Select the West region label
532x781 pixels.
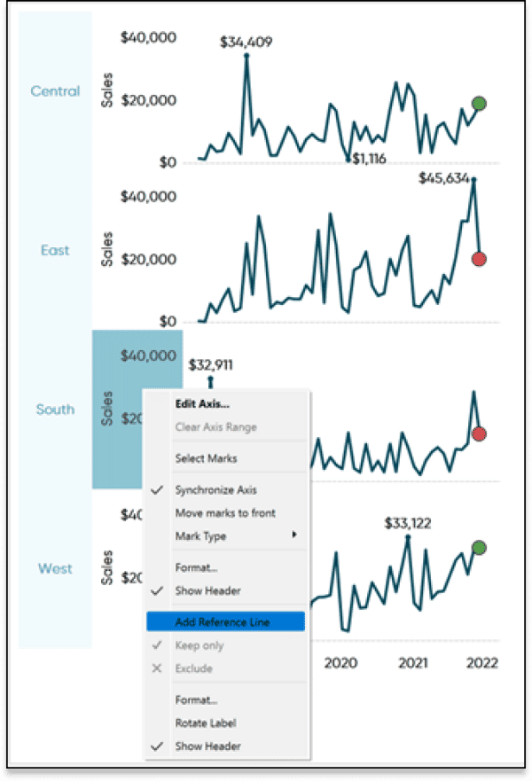tap(55, 568)
